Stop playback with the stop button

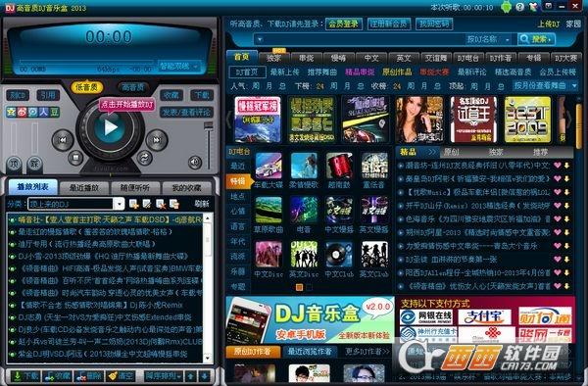click(x=75, y=158)
